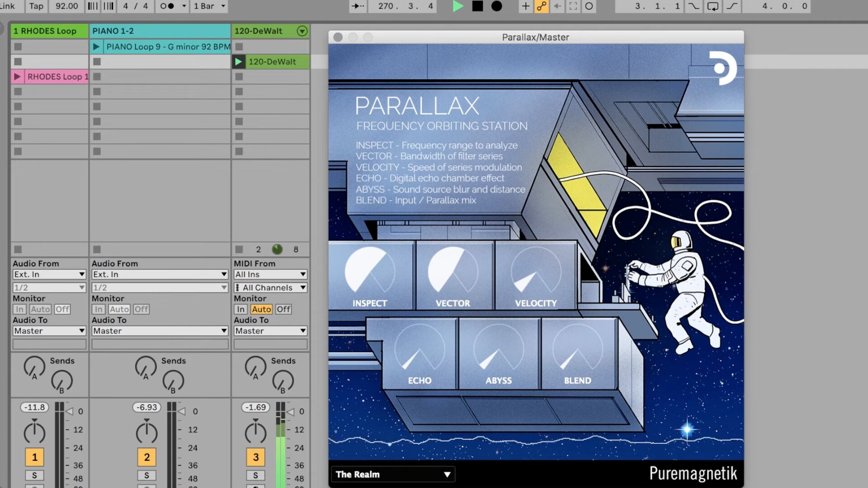Screen dimensions: 868x488
Task: Toggle the loop switch icon
Action: pos(712,6)
